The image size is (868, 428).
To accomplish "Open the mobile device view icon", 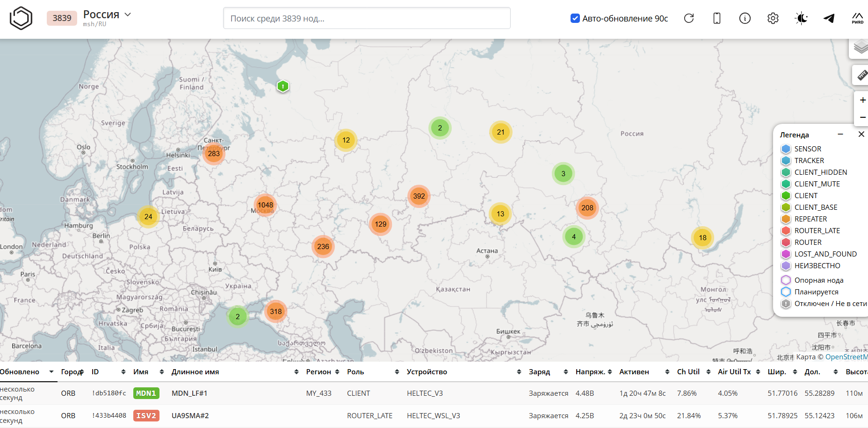I will pyautogui.click(x=716, y=18).
